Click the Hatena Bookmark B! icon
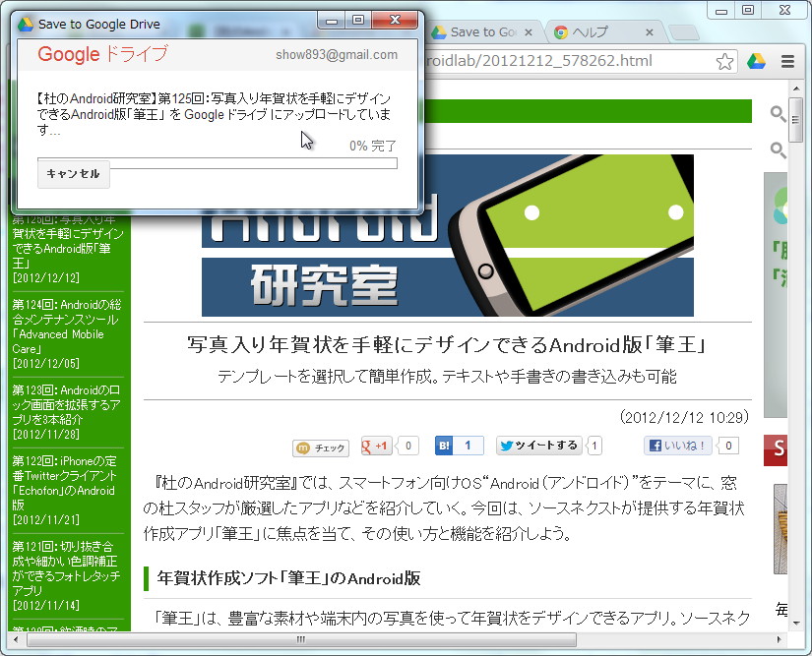812x656 pixels. 443,445
